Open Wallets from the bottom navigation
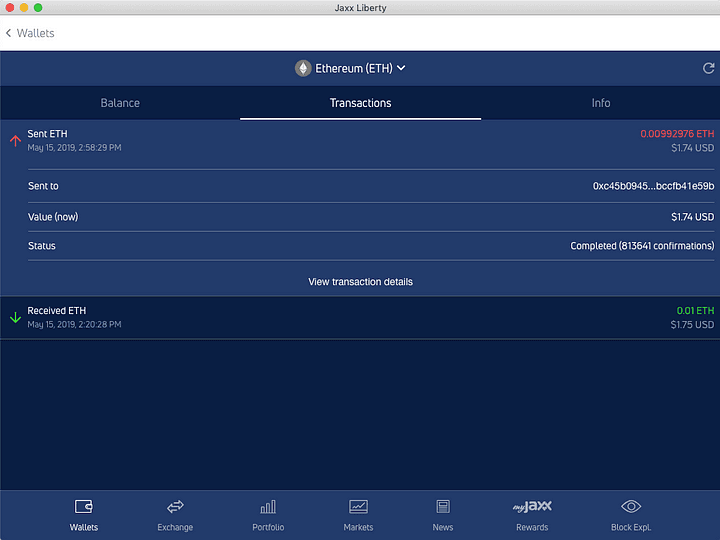720x540 pixels. [x=84, y=515]
